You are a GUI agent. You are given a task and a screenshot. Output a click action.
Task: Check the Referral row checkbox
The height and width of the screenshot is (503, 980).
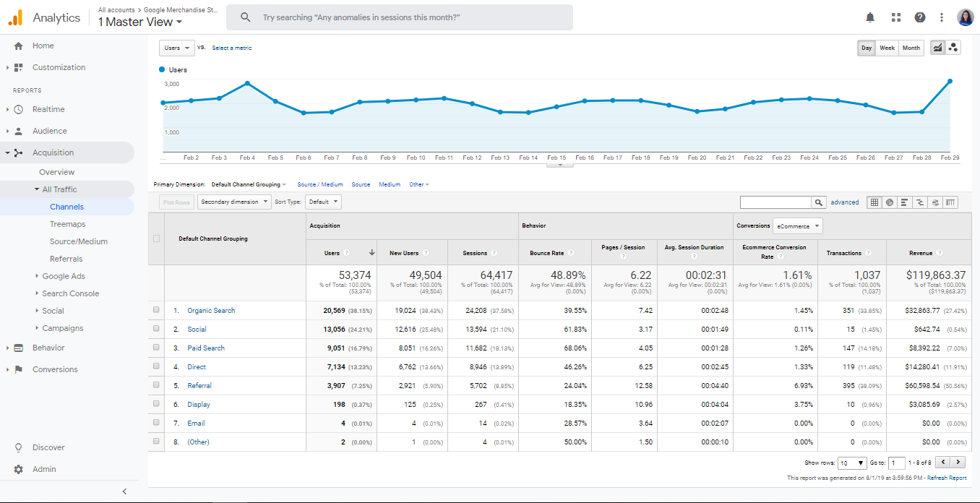coord(156,385)
